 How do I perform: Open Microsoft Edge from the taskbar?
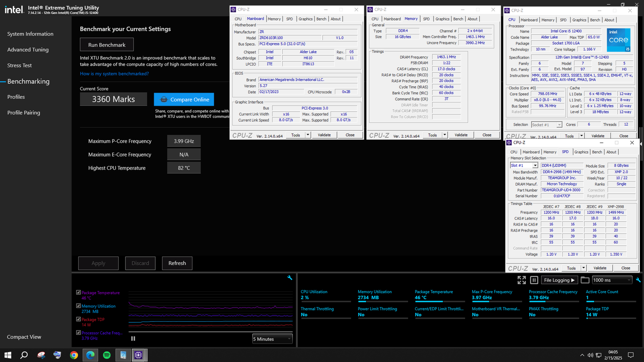(90, 355)
